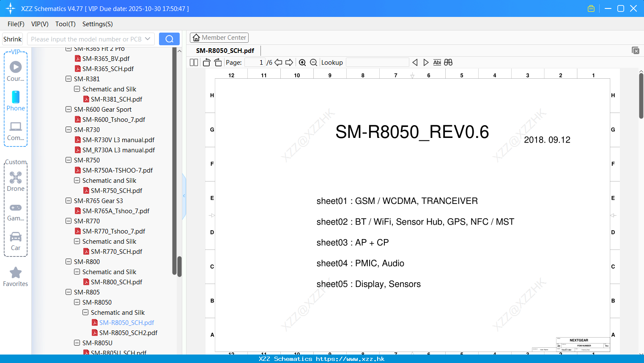Select the Computer category
The width and height of the screenshot is (644, 363).
point(16,131)
